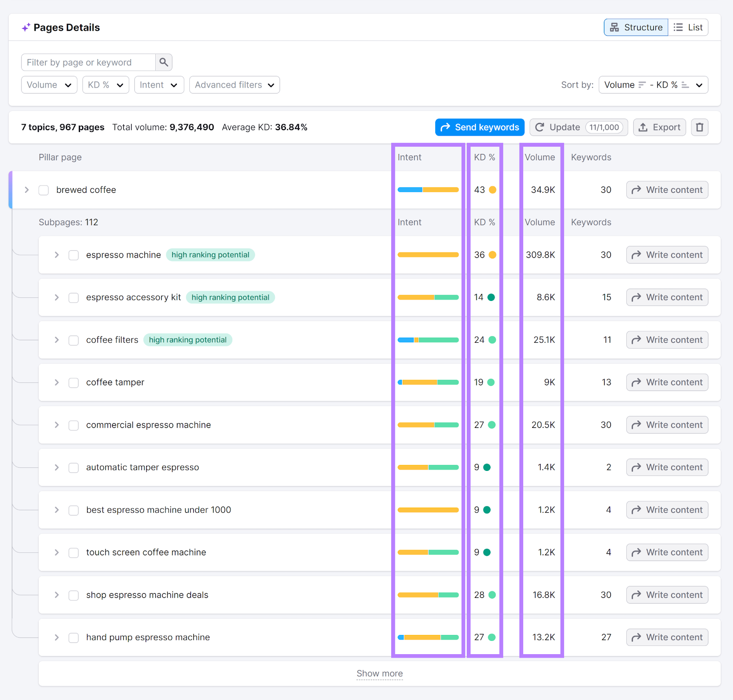Check the brewed coffee checkbox
Image resolution: width=733 pixels, height=700 pixels.
point(44,190)
